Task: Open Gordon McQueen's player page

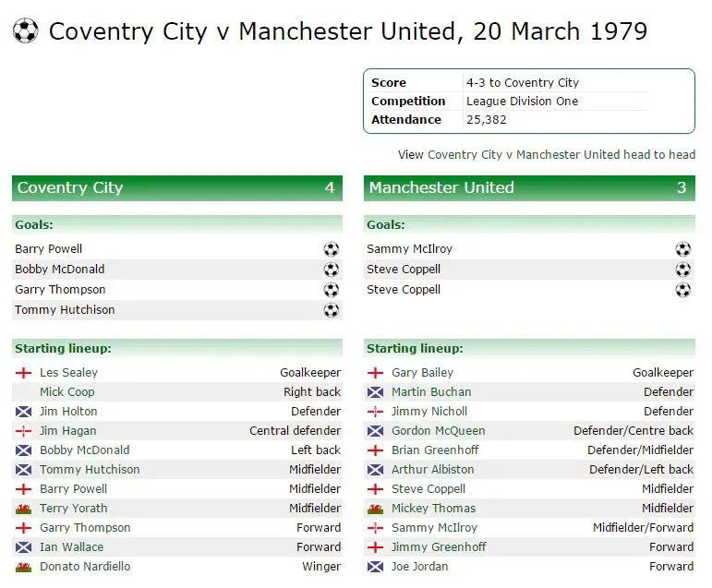Action: [x=438, y=430]
